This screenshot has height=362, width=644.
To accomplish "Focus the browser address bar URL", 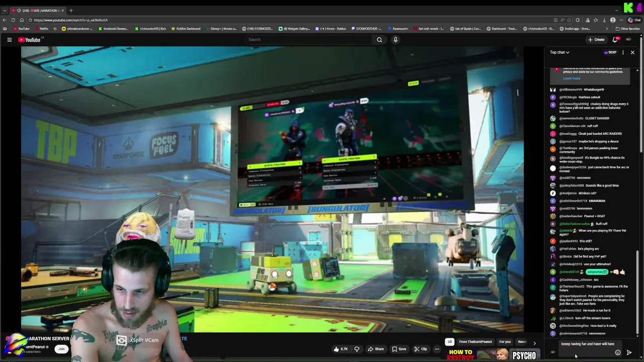I will click(x=71, y=20).
